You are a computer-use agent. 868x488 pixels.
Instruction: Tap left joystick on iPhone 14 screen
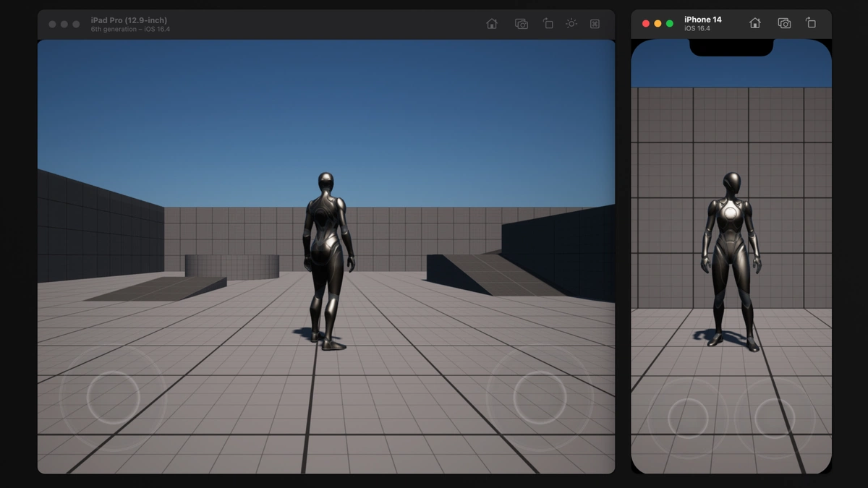688,418
